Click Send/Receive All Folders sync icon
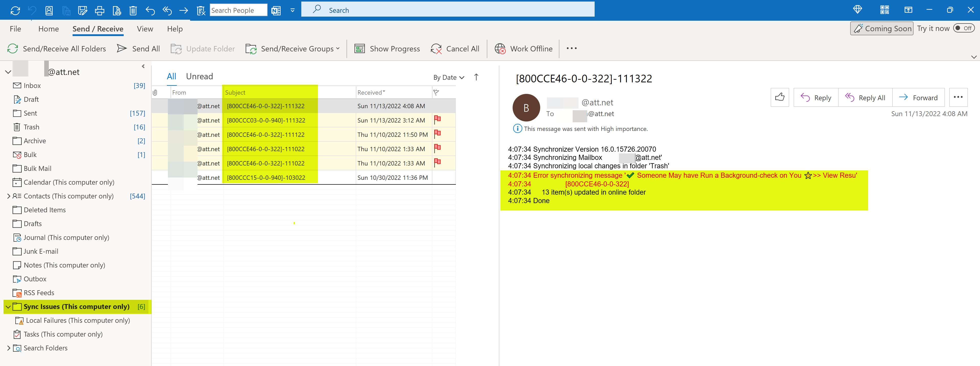The height and width of the screenshot is (366, 980). [x=13, y=48]
